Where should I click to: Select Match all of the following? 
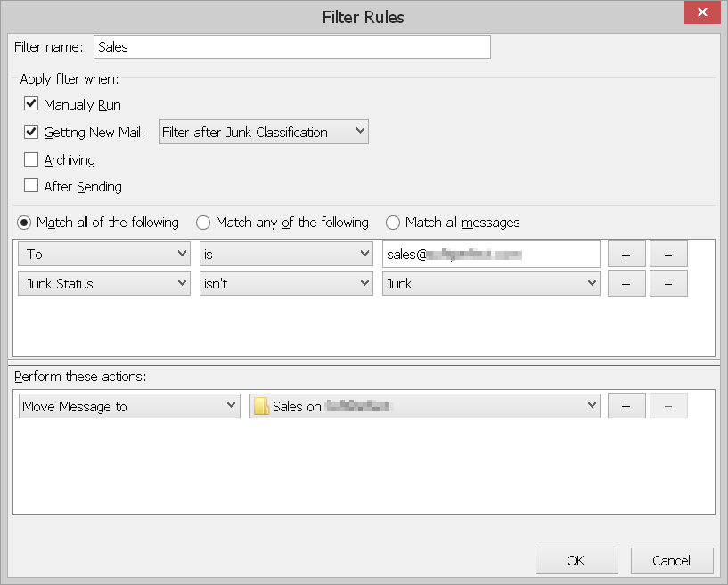coord(24,223)
